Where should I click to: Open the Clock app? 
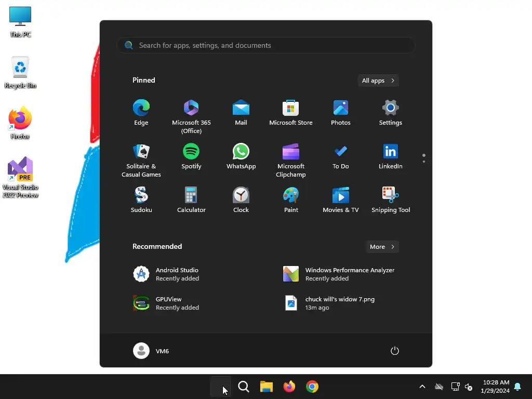[x=241, y=200]
